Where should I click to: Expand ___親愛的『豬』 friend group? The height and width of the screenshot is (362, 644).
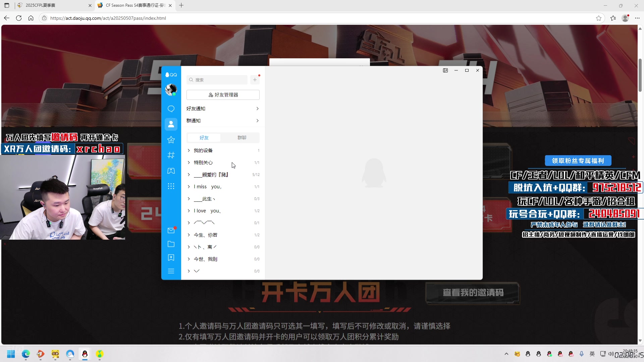pos(223,175)
